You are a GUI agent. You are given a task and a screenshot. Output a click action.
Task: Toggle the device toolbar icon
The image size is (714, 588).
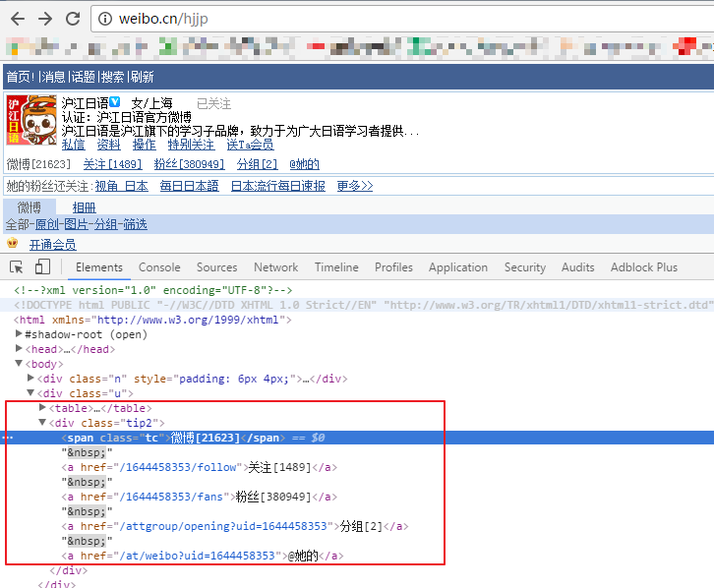pos(42,266)
